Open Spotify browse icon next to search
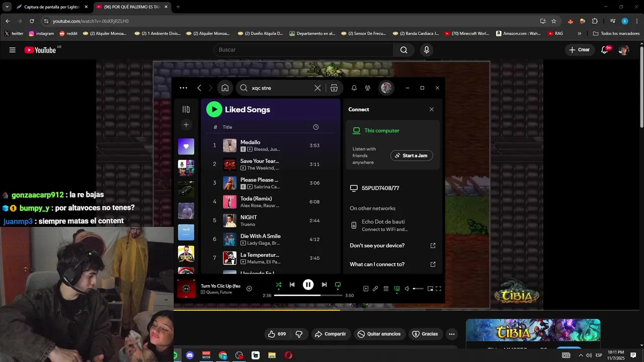This screenshot has width=644, height=362. pos(334,88)
